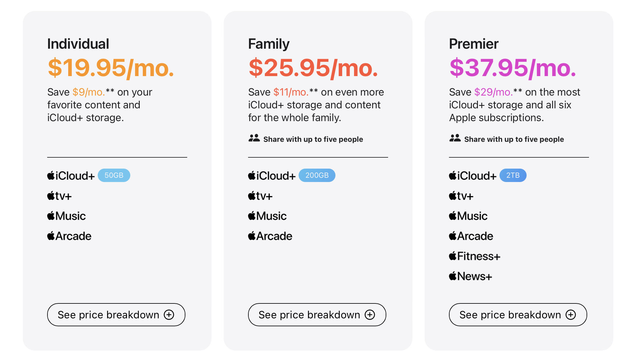Click the Apple Arcade icon in Individual plan
The image size is (638, 364).
pos(51,236)
